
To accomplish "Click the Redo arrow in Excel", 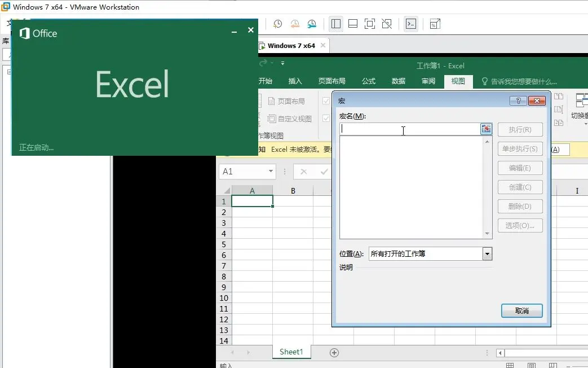I will (263, 63).
